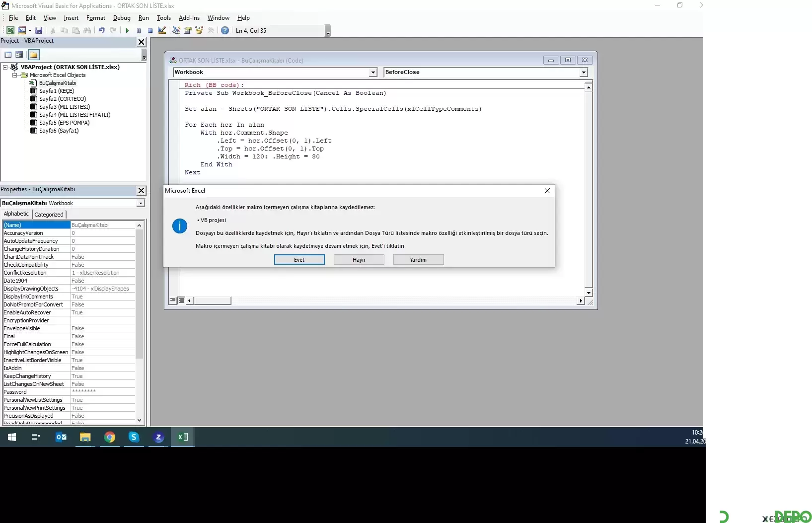Collapse the Microsoft Excel Objects folder
The image size is (812, 523).
pos(14,75)
